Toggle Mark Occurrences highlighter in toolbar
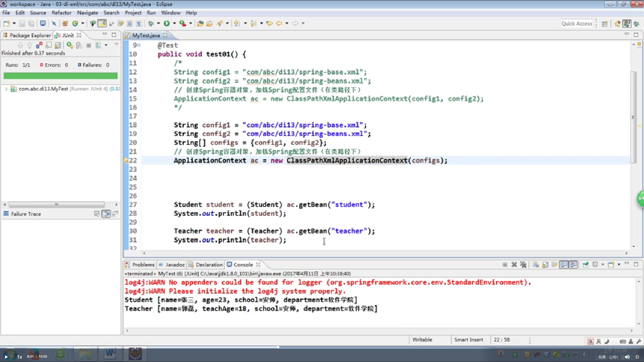The width and height of the screenshot is (644, 362). click(x=102, y=23)
